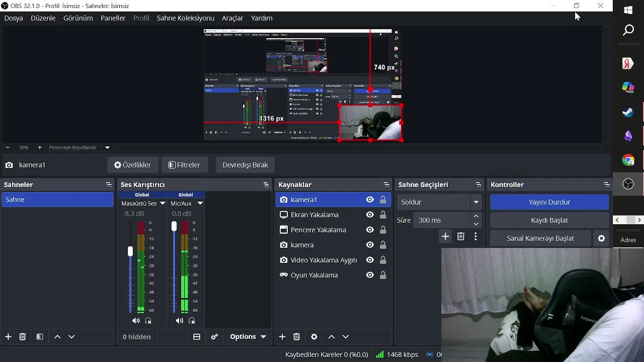This screenshot has height=362, width=644.
Task: Hide the Oyun Yakalama source
Action: (x=370, y=275)
